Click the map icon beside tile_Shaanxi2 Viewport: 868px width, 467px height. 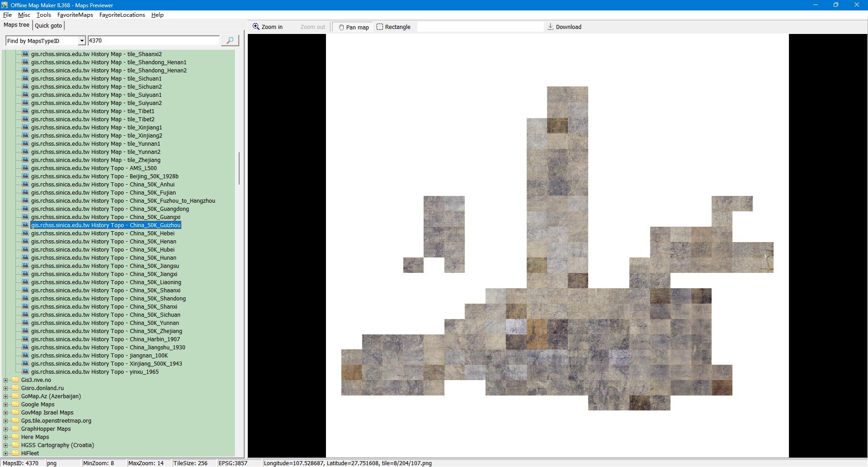click(x=25, y=54)
